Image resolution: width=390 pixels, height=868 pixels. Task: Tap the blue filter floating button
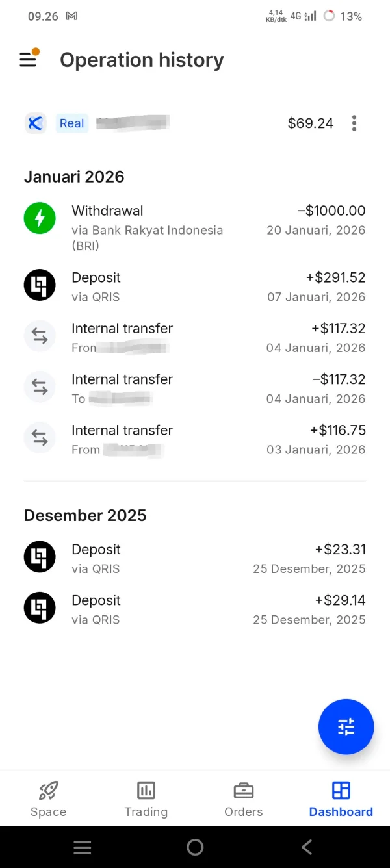[346, 726]
